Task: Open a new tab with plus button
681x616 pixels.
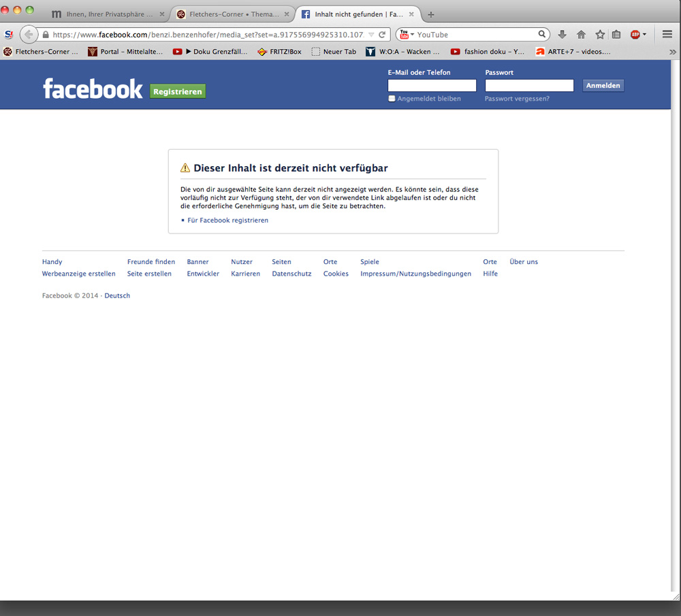Action: [x=430, y=14]
